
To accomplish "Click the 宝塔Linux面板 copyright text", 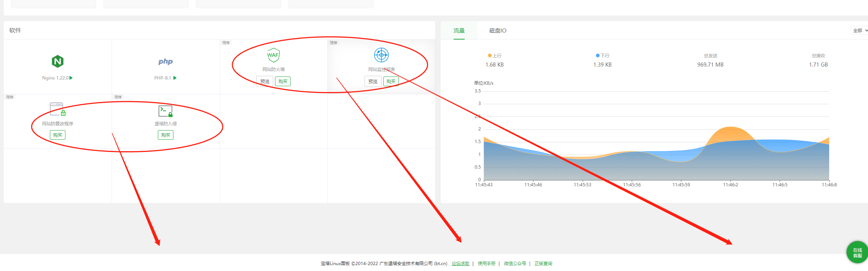I will click(x=384, y=264).
